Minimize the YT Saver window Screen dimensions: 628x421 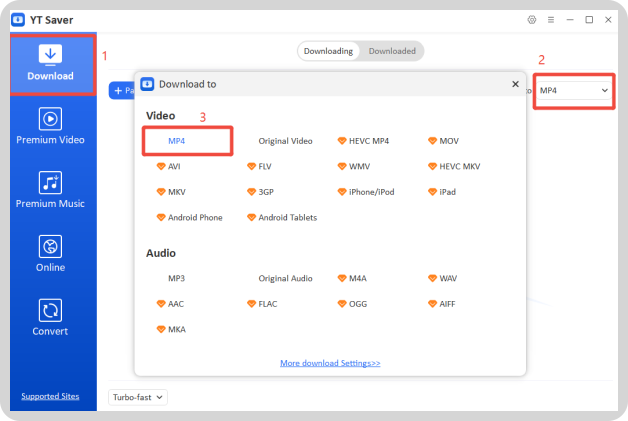pyautogui.click(x=570, y=20)
